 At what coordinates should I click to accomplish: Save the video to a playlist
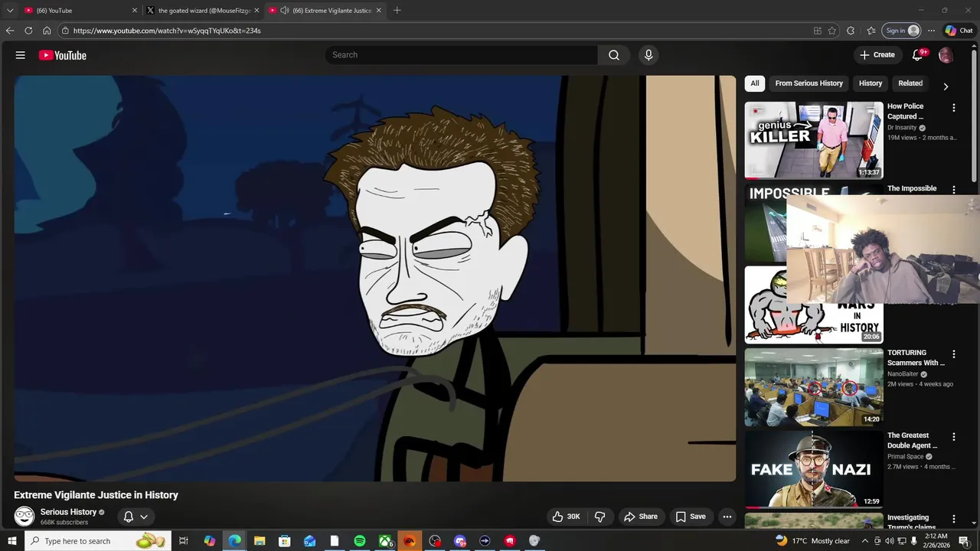click(x=691, y=517)
